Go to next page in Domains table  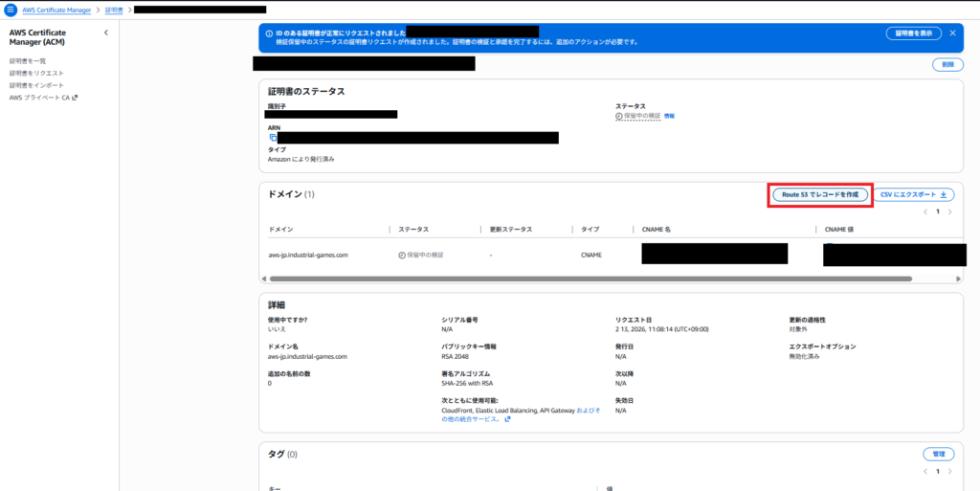[951, 212]
